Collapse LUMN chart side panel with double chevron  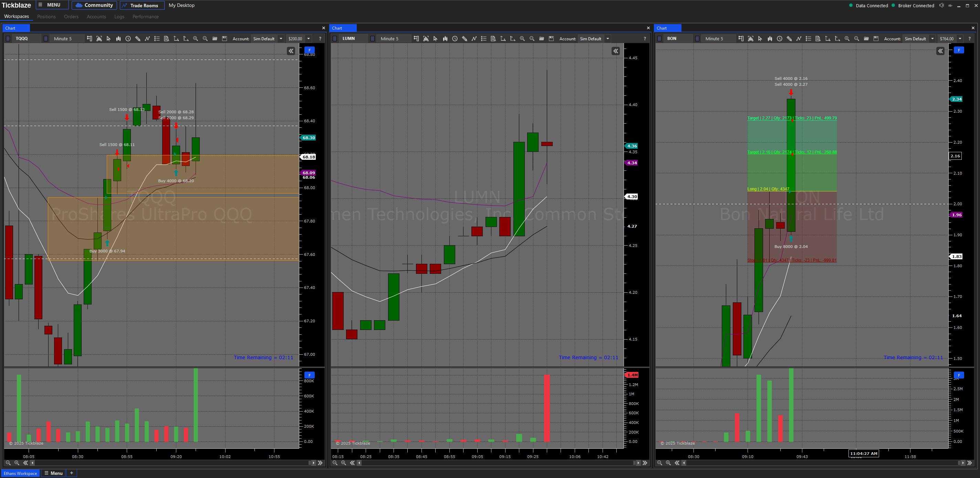(x=616, y=51)
